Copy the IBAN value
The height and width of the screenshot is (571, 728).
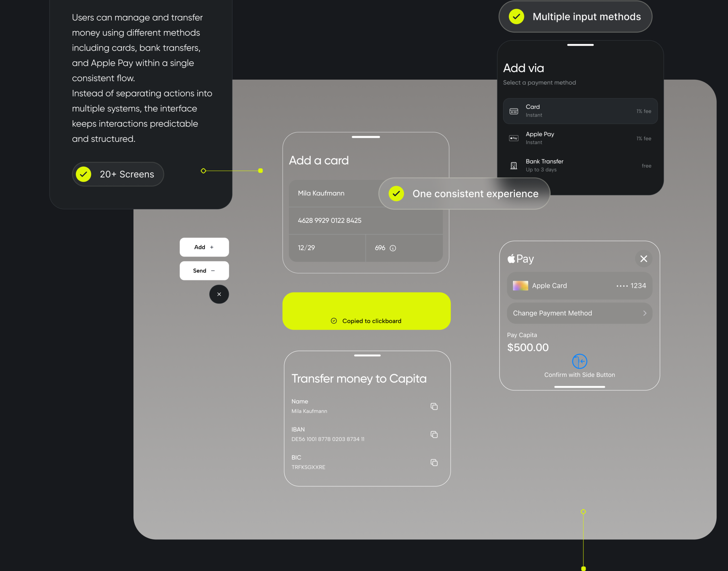[x=434, y=435]
